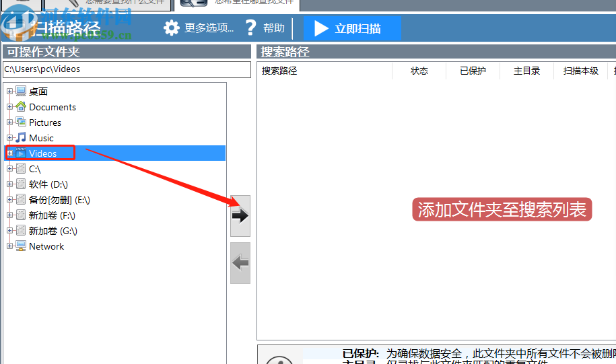
Task: Expand the Videos tree node
Action: tap(10, 153)
